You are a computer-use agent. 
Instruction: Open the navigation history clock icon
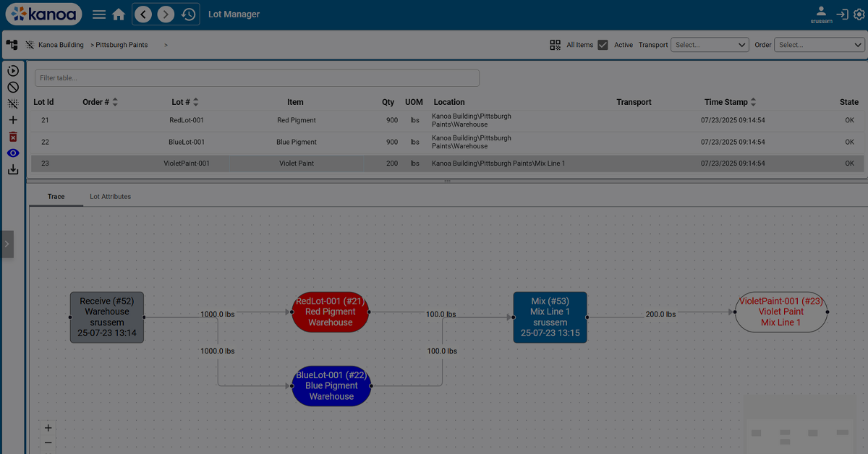point(188,14)
